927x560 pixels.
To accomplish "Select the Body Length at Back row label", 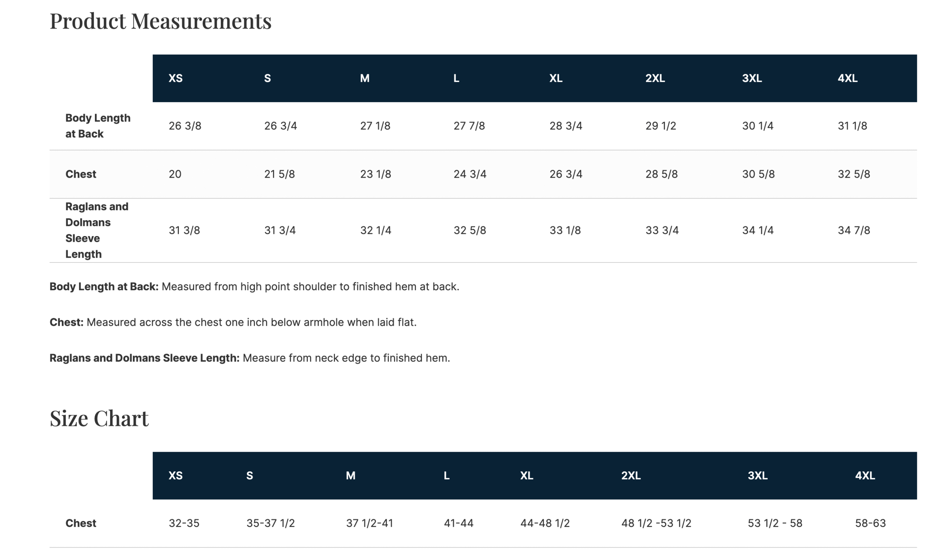I will click(98, 126).
